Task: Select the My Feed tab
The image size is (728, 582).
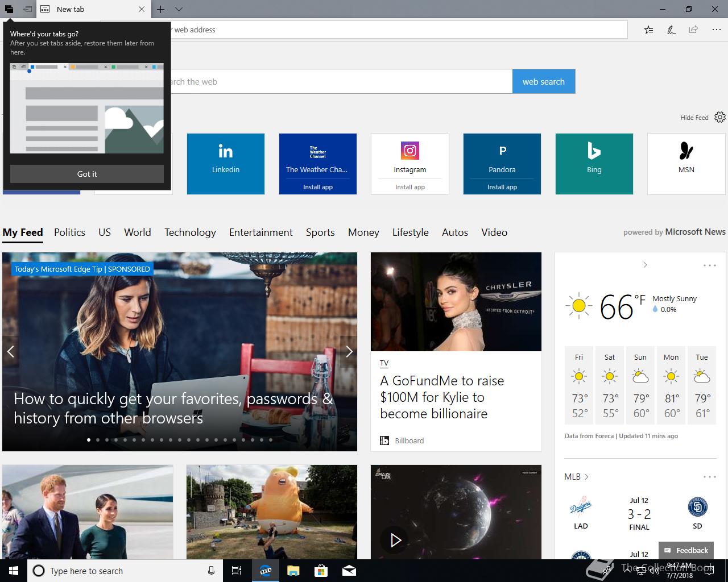Action: [23, 232]
